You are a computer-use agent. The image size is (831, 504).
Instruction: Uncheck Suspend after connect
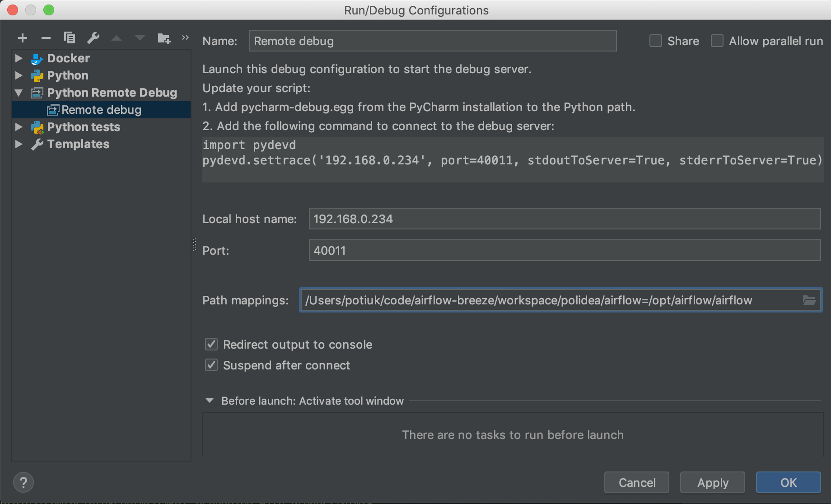(x=211, y=365)
